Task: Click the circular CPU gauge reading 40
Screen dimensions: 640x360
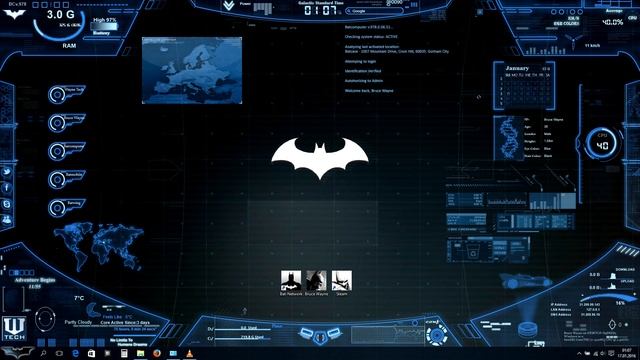Action: (x=602, y=144)
